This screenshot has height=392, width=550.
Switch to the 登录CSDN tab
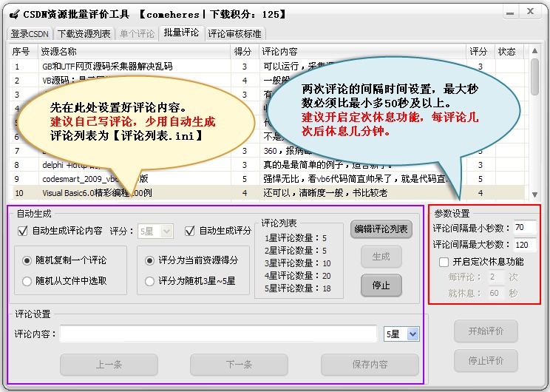point(30,34)
